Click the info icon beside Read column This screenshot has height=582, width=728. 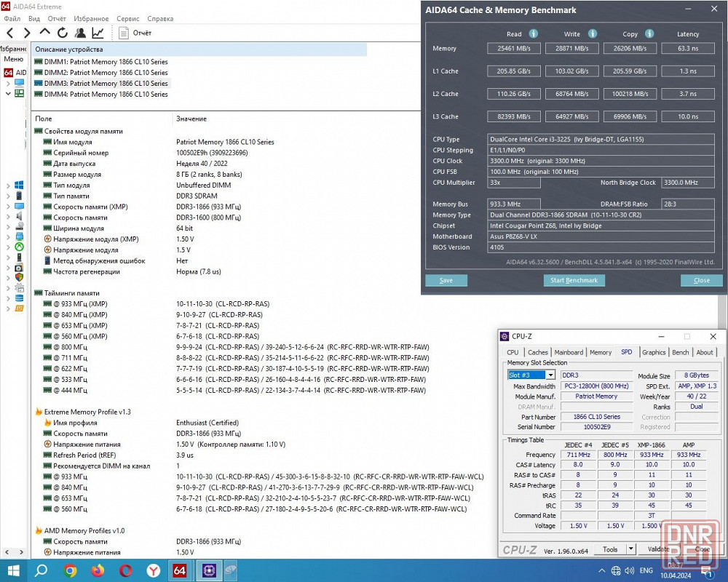(x=534, y=33)
